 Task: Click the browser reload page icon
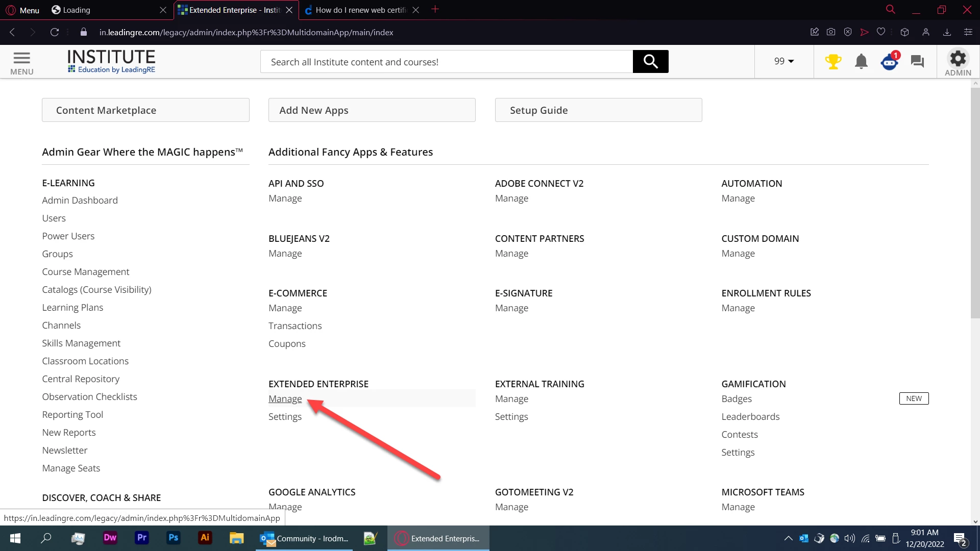pyautogui.click(x=55, y=32)
